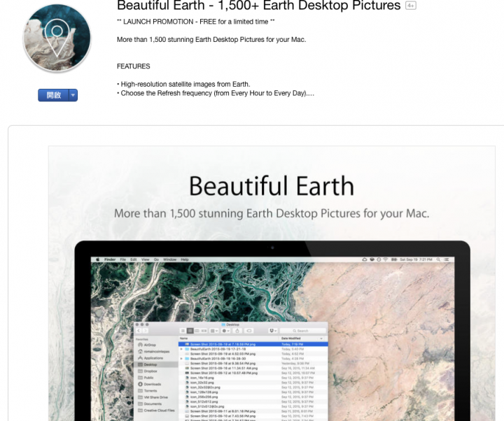Click the Beautiful Earth app icon

(57, 38)
